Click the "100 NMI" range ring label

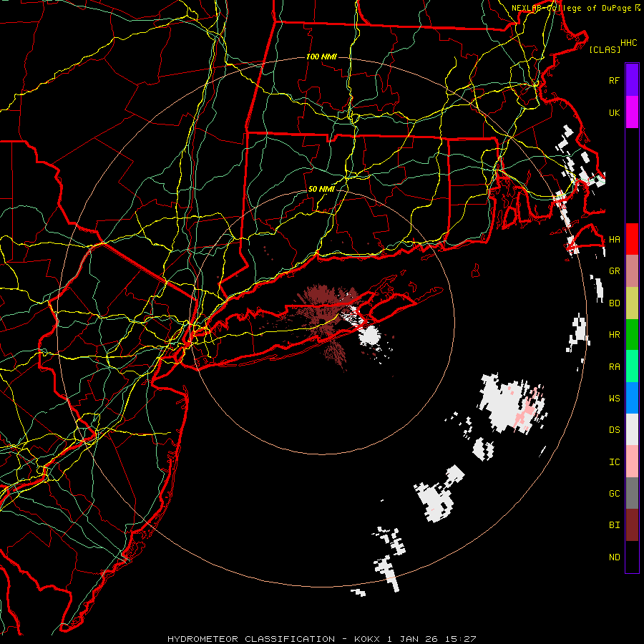pyautogui.click(x=321, y=57)
